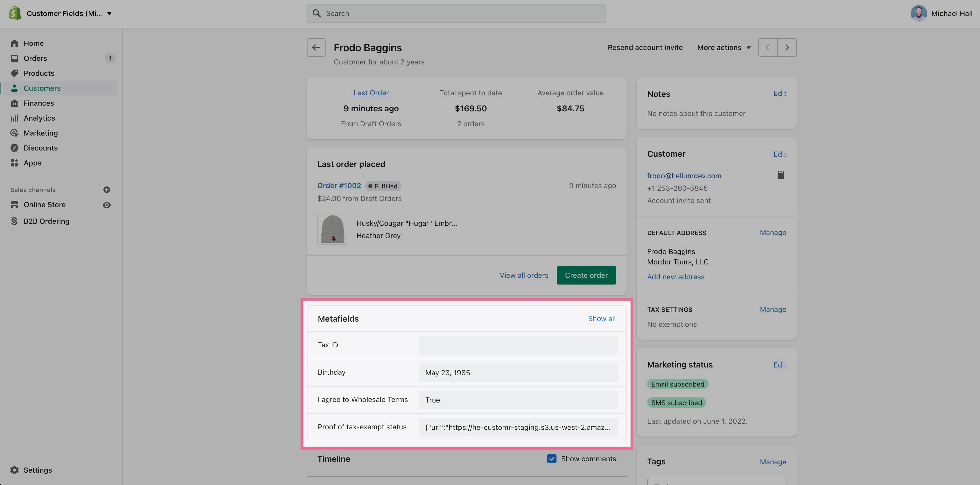The width and height of the screenshot is (980, 485).
Task: Click the Settings gear icon
Action: click(x=14, y=470)
